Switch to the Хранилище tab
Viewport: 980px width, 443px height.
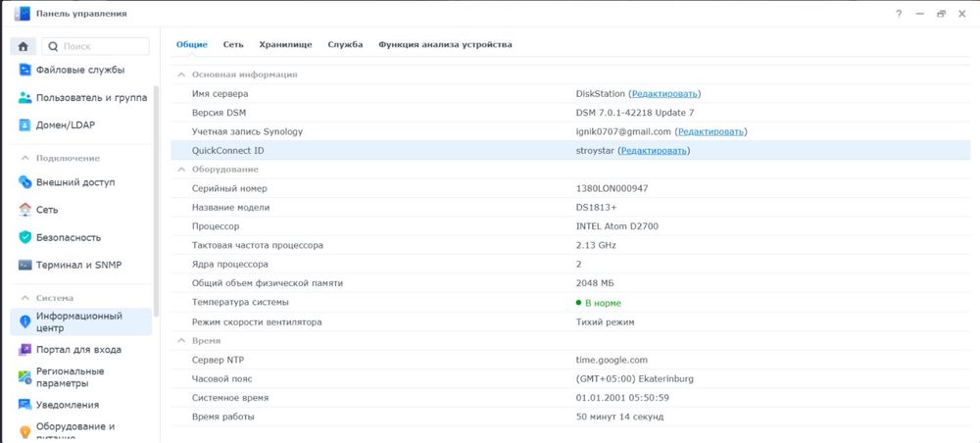pyautogui.click(x=285, y=44)
